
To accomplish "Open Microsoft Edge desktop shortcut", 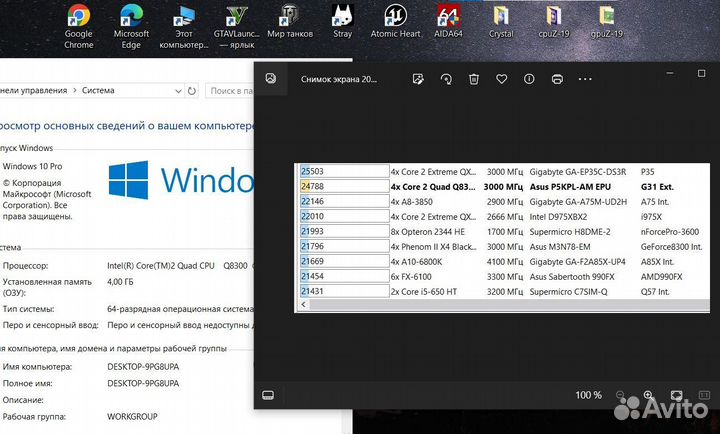I will (x=131, y=27).
